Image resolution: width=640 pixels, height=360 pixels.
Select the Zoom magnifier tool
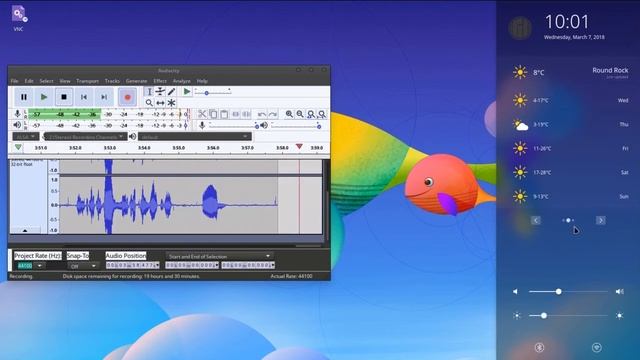point(149,103)
